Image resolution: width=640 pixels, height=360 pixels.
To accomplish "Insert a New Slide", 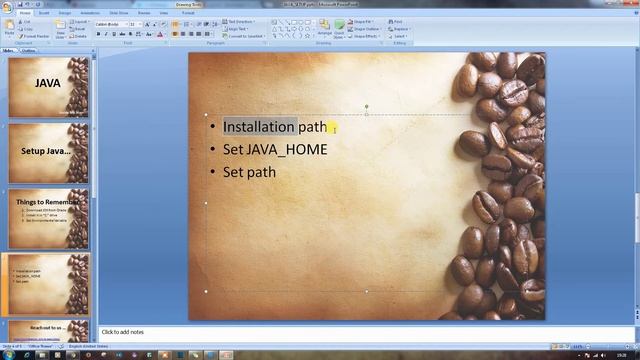I will [60, 29].
